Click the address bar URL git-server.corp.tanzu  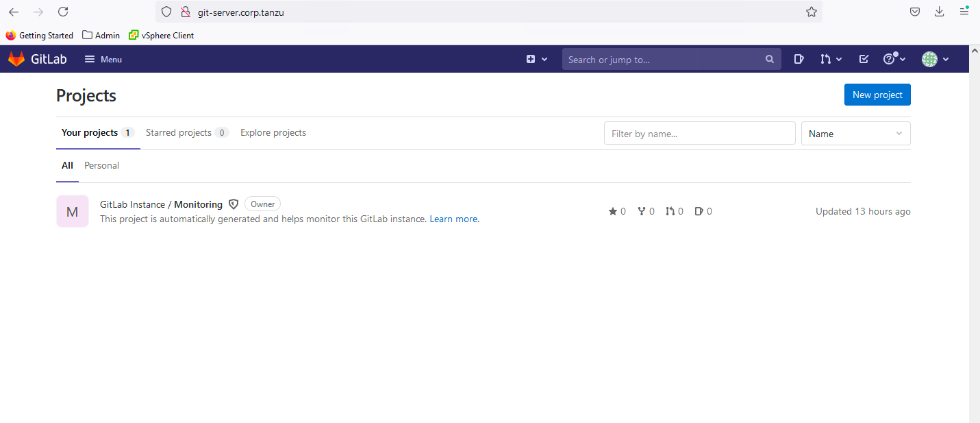point(240,12)
